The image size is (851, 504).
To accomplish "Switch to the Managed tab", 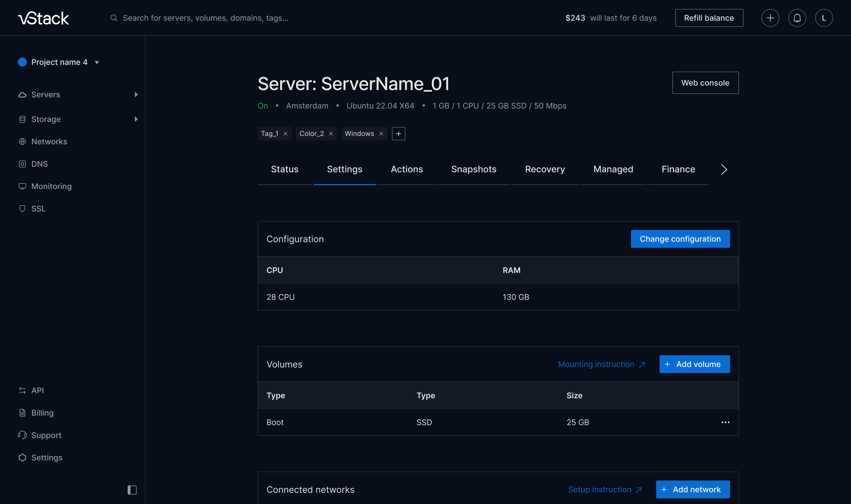I will [613, 169].
